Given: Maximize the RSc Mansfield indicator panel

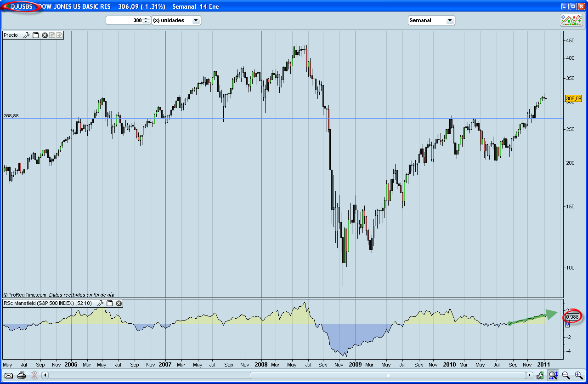Looking at the screenshot, I should pos(109,303).
